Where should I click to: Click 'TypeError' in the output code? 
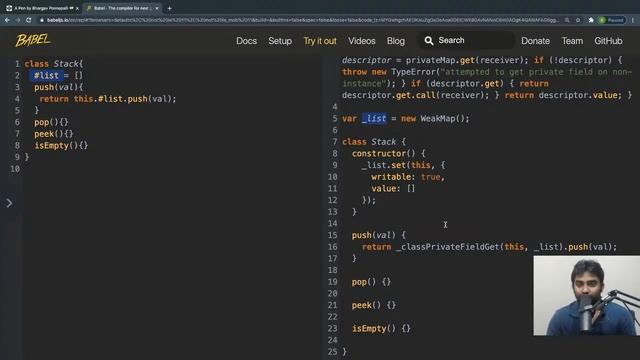pyautogui.click(x=413, y=72)
